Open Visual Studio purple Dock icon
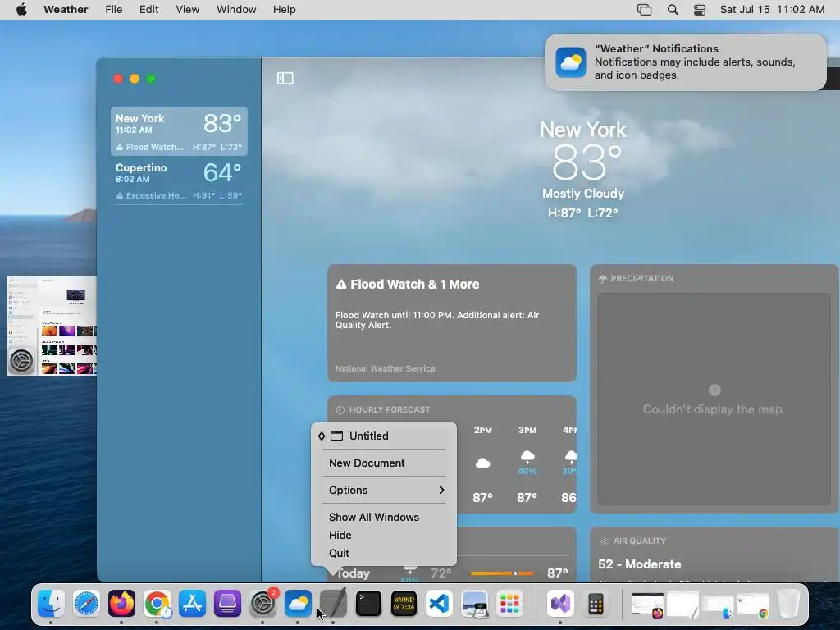This screenshot has height=630, width=840. pyautogui.click(x=560, y=604)
